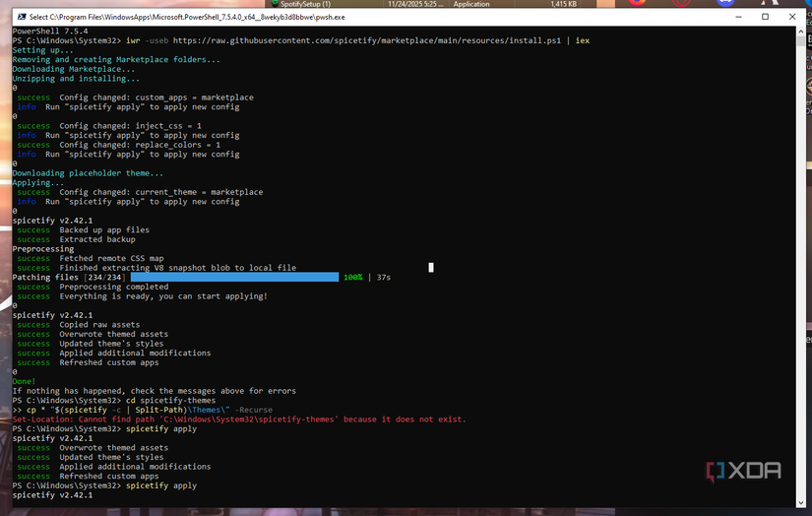This screenshot has width=812, height=516.
Task: Click the 1,415 KB size cell
Action: 563,4
